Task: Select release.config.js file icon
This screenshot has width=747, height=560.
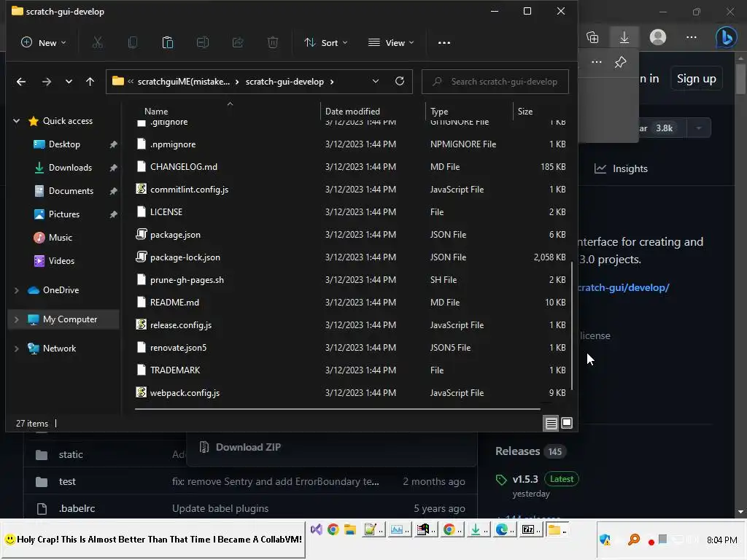Action: tap(141, 324)
